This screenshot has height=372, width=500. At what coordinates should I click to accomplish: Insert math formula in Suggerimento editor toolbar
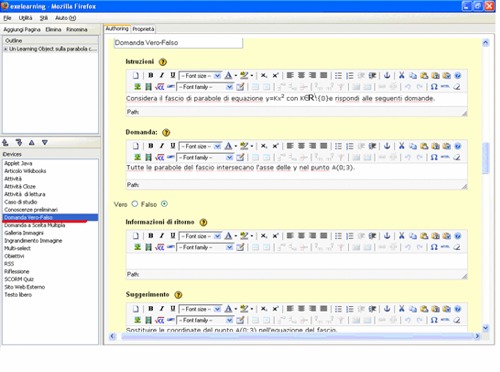click(160, 320)
